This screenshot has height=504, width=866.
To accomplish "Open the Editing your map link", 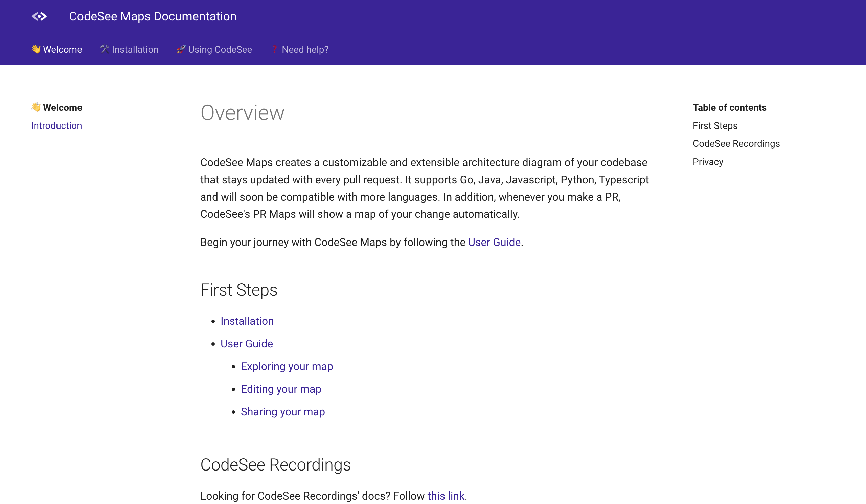I will (x=281, y=389).
